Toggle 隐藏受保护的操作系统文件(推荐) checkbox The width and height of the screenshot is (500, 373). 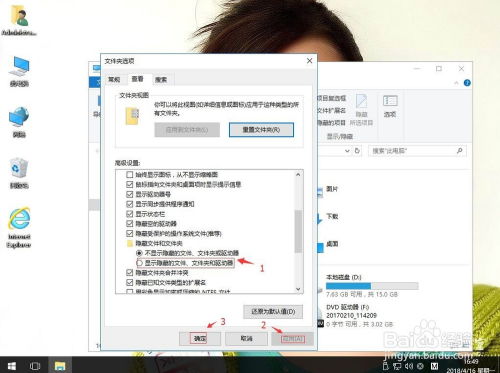tap(130, 233)
